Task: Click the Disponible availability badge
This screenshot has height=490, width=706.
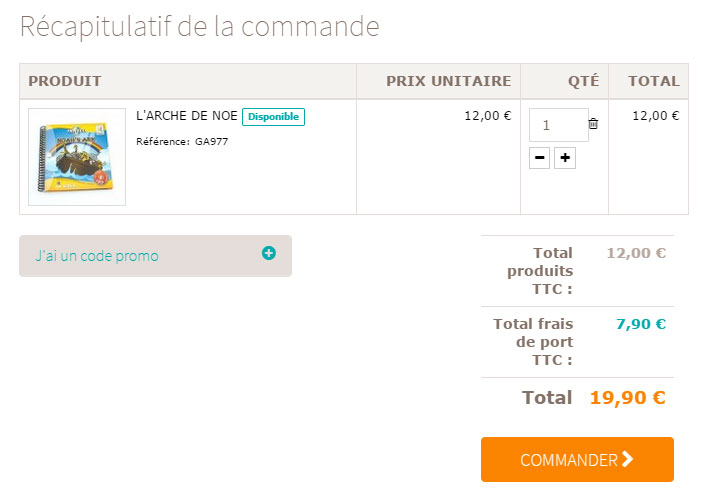Action: pos(273,117)
